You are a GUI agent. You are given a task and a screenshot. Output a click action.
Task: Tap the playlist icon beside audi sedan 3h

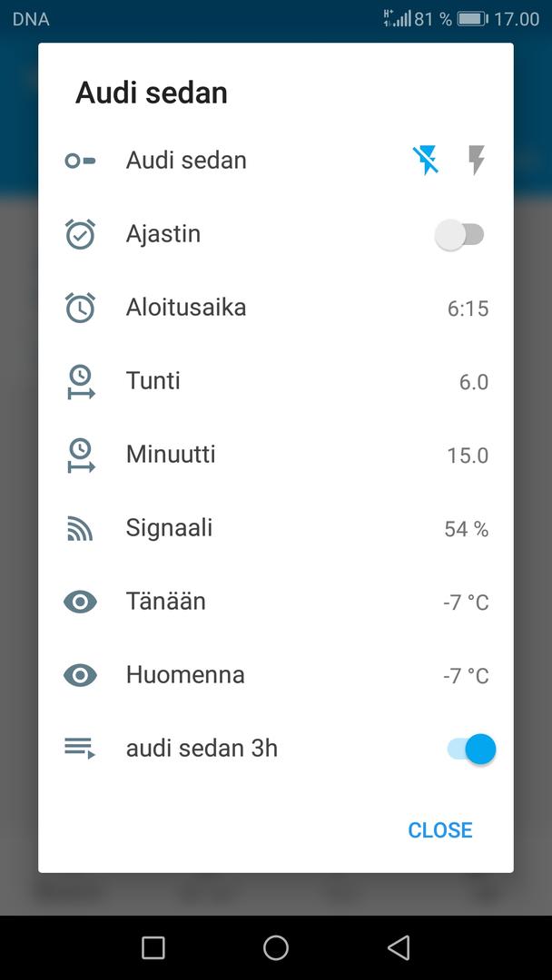[80, 749]
